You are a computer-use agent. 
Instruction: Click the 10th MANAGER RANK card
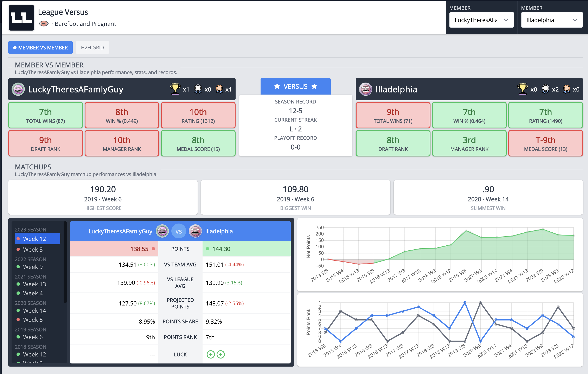[122, 143]
